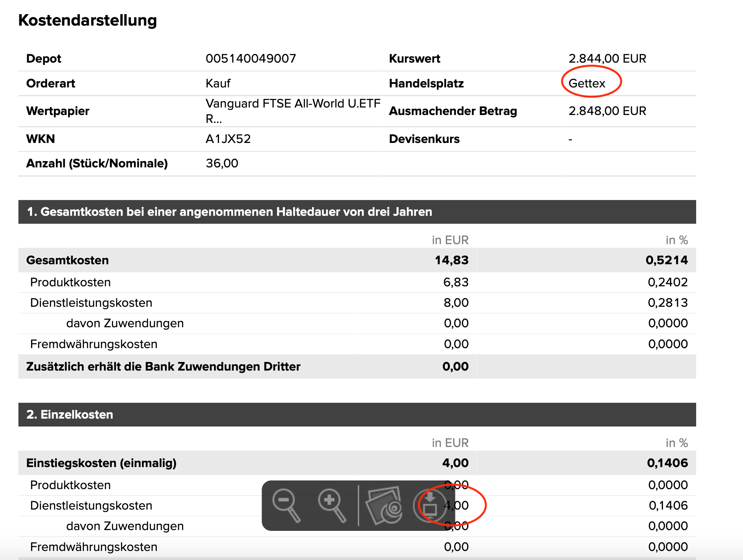Click the Einstiegskosten (einmalig) row label
This screenshot has width=743, height=560.
click(101, 463)
